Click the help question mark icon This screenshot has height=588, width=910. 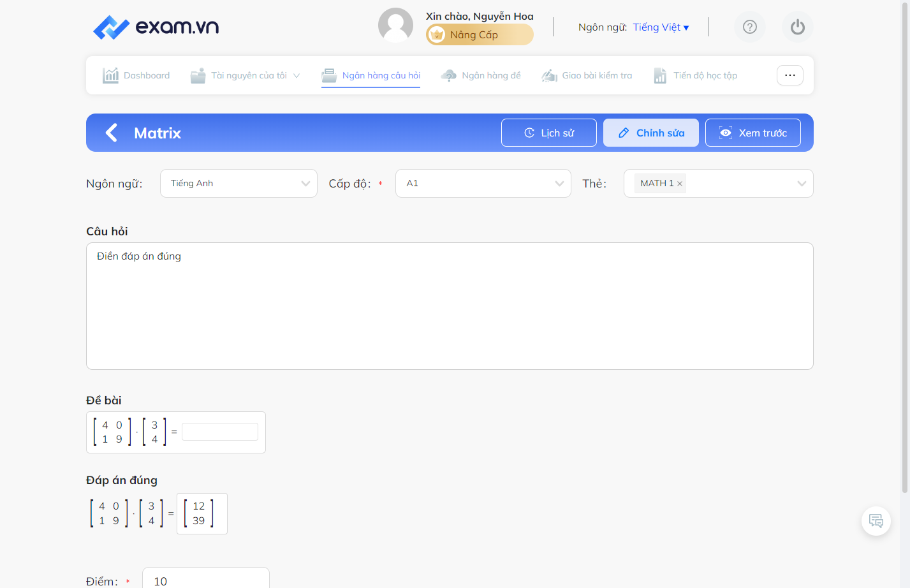(x=750, y=27)
